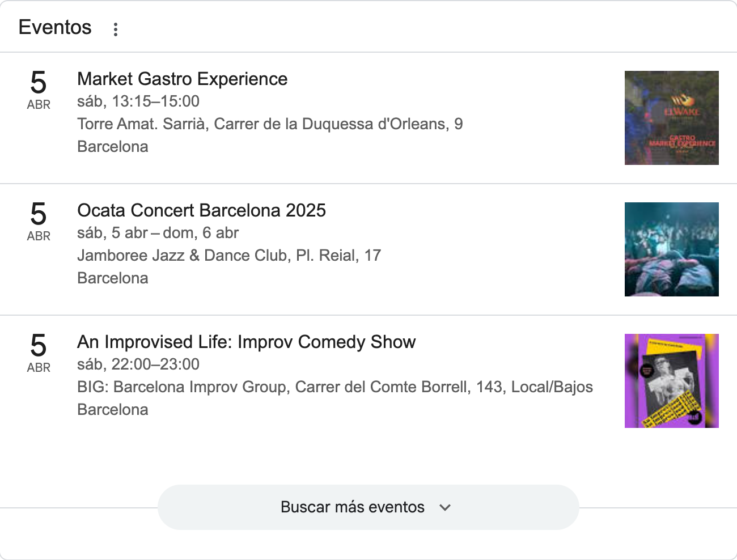Select the Torre Amat. Sarrià address line
The image size is (737, 560).
click(x=270, y=124)
